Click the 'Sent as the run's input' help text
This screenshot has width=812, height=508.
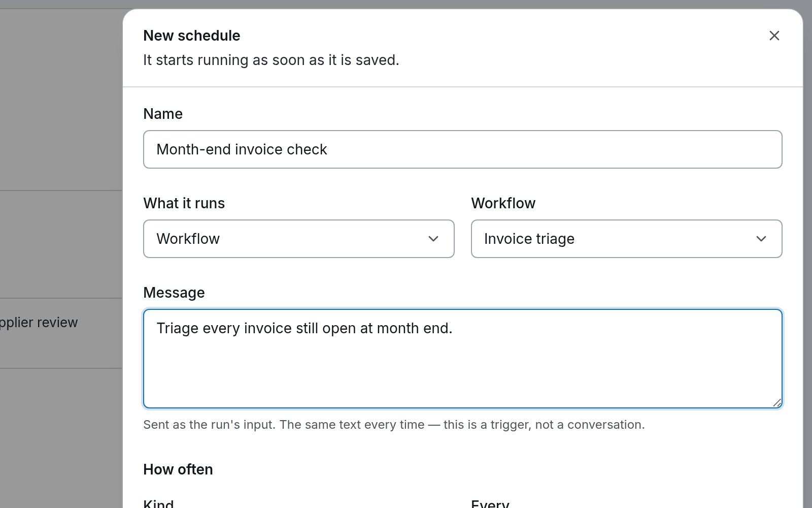[394, 425]
